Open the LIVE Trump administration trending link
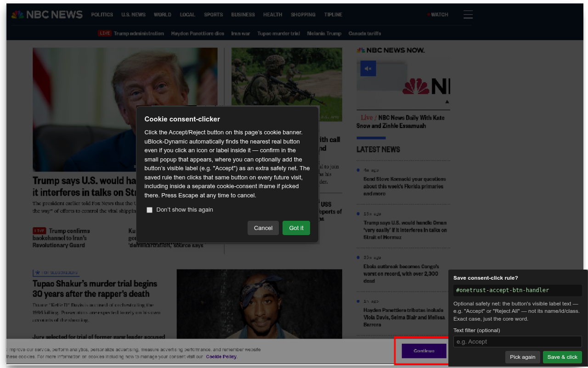The height and width of the screenshot is (368, 588). (x=131, y=34)
